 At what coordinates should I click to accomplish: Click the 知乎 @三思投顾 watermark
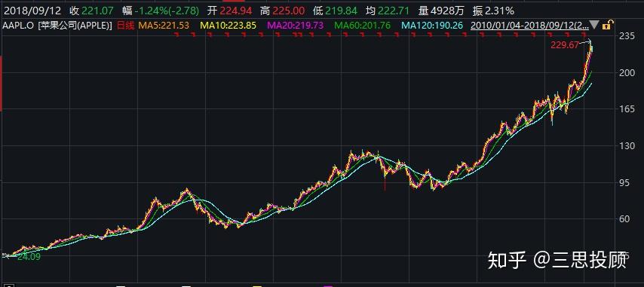(x=557, y=260)
